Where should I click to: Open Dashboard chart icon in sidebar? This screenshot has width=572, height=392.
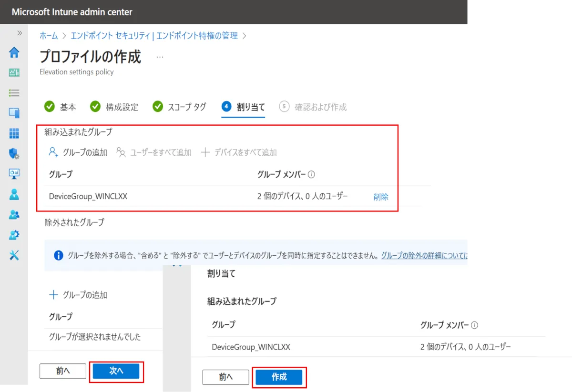[x=14, y=73]
